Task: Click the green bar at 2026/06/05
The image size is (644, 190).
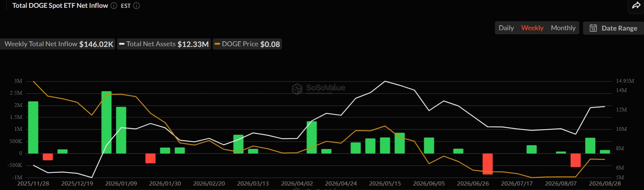Action: click(x=429, y=146)
